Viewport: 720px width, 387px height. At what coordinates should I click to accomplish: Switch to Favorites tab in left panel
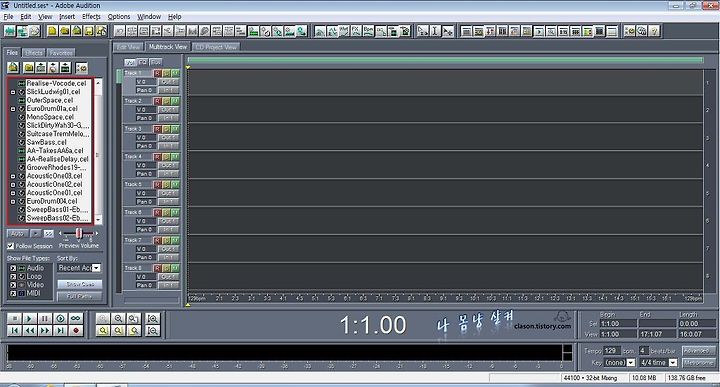(x=61, y=53)
